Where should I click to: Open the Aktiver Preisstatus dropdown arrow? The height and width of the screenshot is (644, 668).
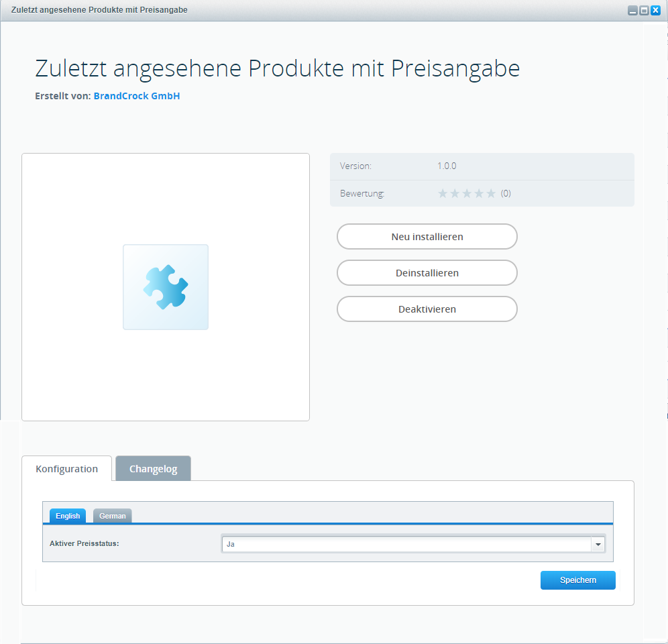(598, 544)
